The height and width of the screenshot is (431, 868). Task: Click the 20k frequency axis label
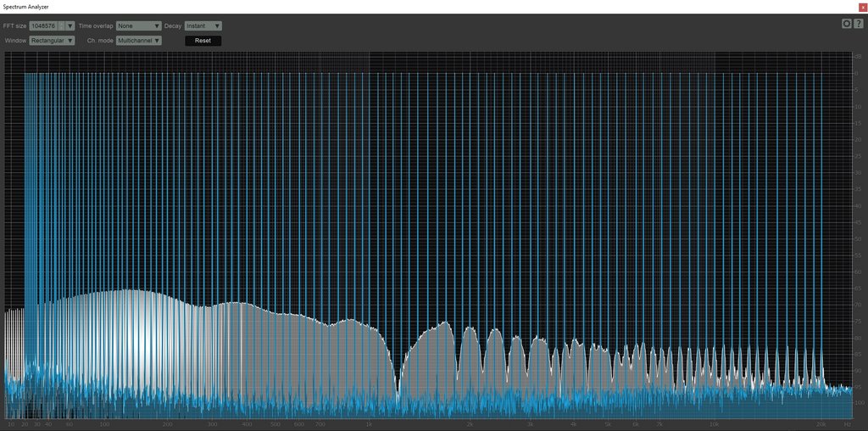(822, 424)
